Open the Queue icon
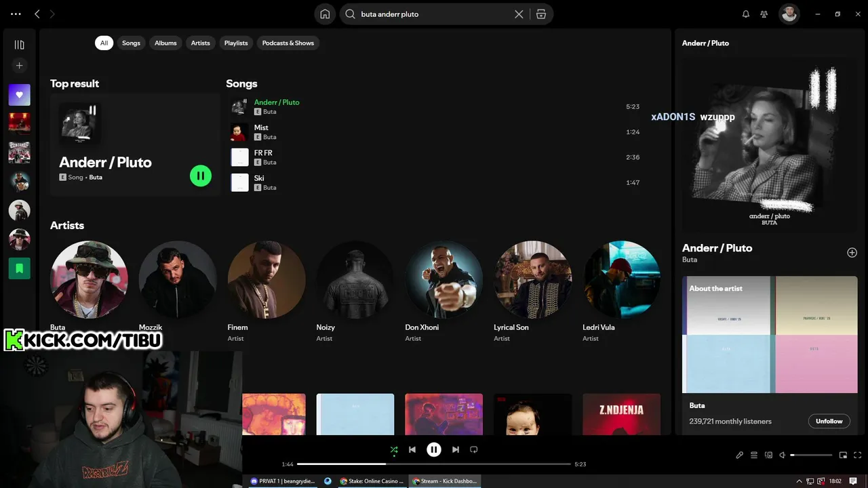The image size is (868, 488). click(x=754, y=455)
